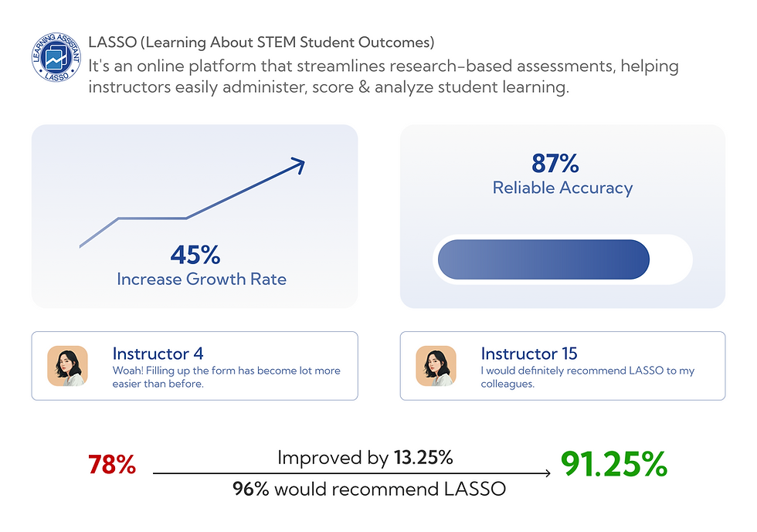Open the Instructor 4 name heading
757x532 pixels.
(x=158, y=354)
